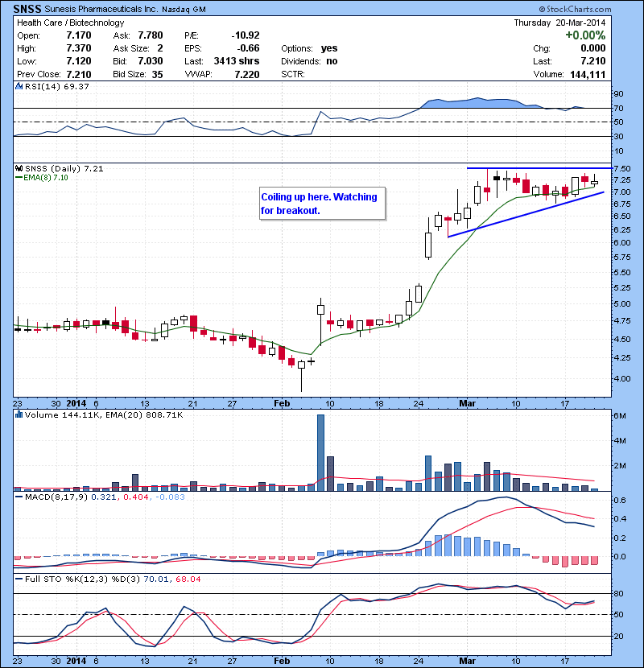
Task: Click the Feb label under price chart
Action: click(282, 403)
